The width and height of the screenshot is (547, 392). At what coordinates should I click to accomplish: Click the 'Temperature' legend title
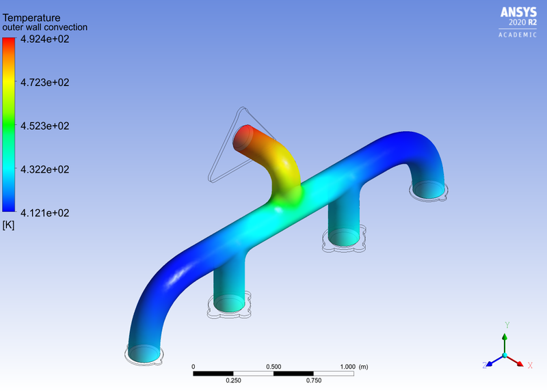point(31,18)
